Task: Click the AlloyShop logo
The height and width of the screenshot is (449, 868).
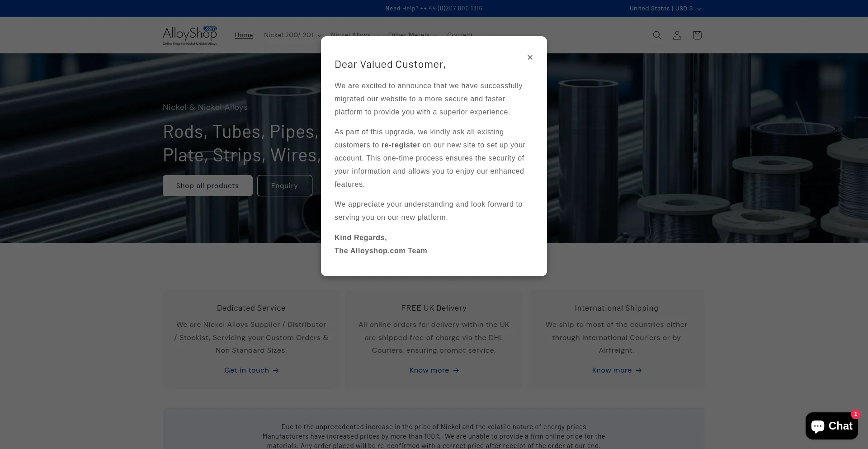Action: [x=190, y=35]
